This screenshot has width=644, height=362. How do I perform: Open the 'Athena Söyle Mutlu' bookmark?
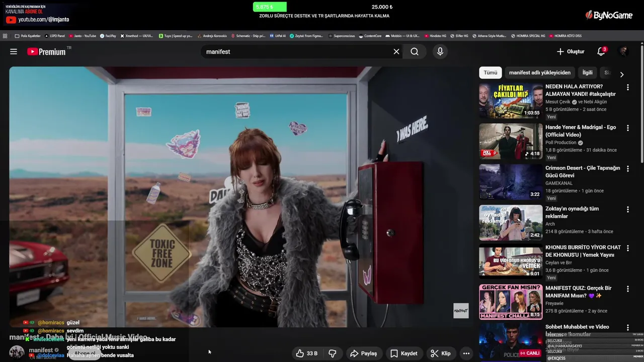point(490,36)
